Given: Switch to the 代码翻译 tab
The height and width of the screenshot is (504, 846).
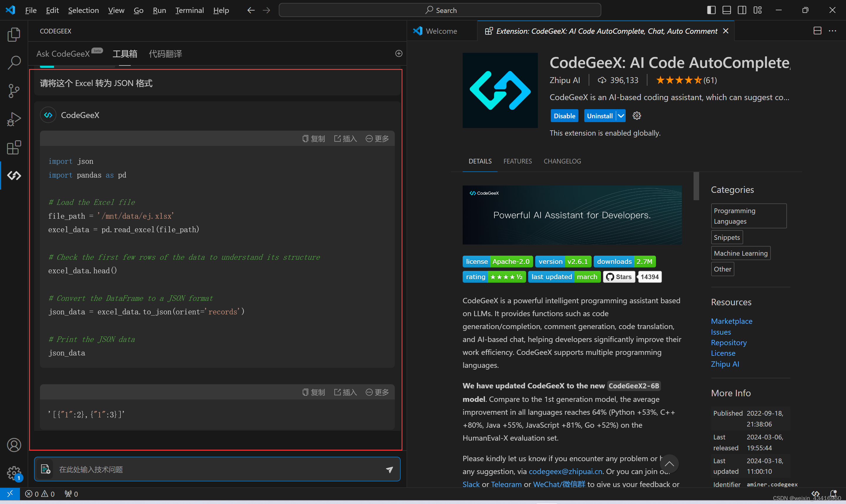Looking at the screenshot, I should (x=165, y=53).
